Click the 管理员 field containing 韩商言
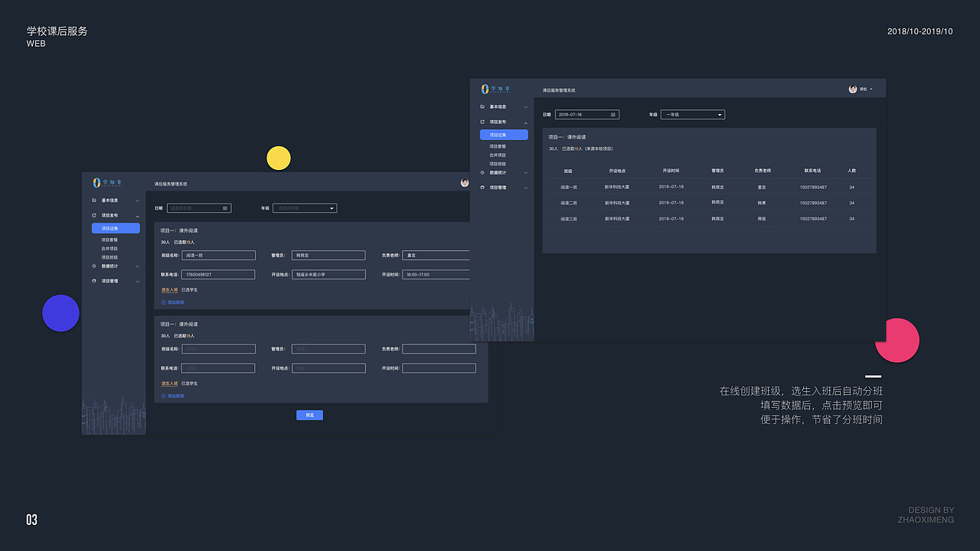The width and height of the screenshot is (980, 551). pos(328,256)
